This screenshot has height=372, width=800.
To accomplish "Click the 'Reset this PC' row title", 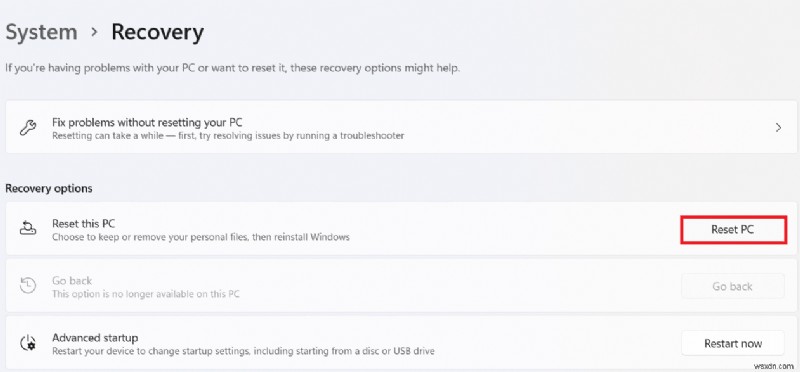I will pos(84,224).
